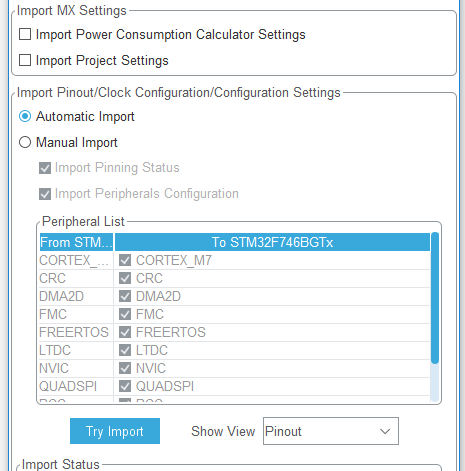Click the To STM32F746BGTx column header

click(272, 242)
